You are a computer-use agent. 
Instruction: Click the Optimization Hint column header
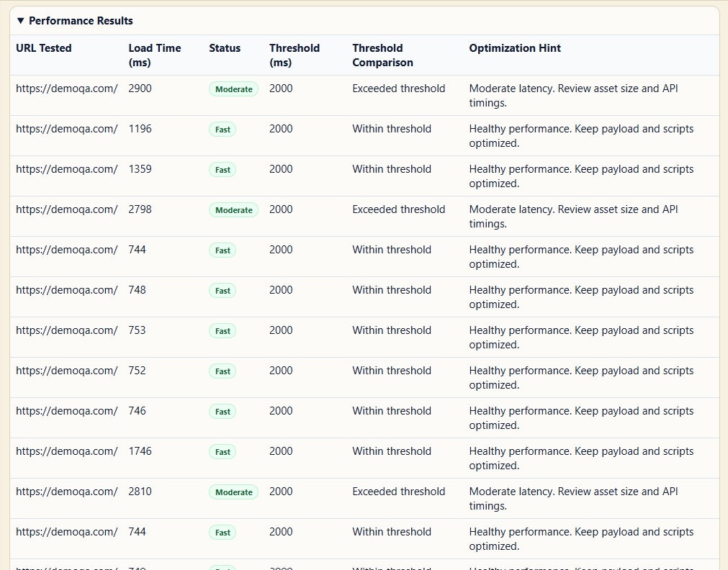(x=515, y=48)
